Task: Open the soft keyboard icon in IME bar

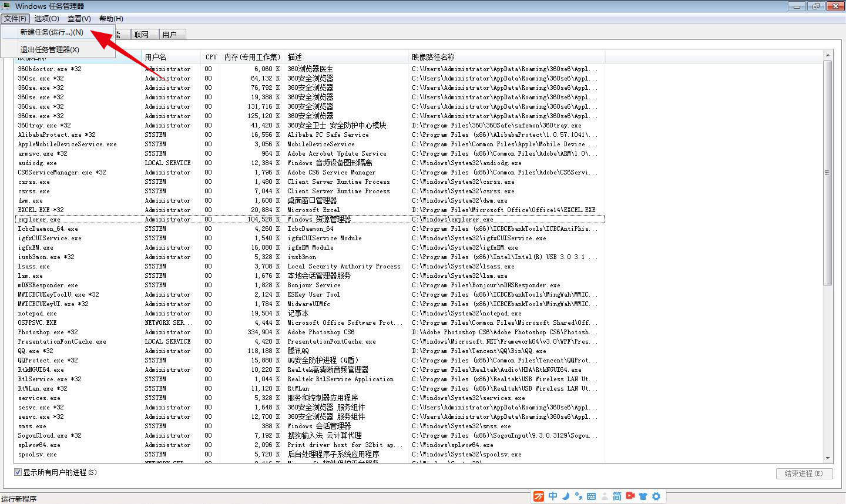Action: pyautogui.click(x=591, y=496)
